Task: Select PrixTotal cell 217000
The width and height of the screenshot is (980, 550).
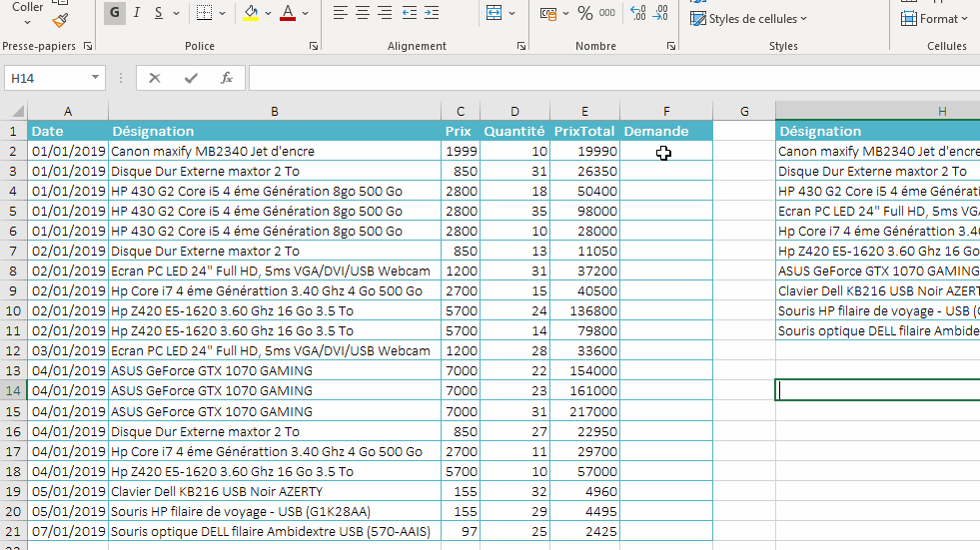Action: (585, 411)
